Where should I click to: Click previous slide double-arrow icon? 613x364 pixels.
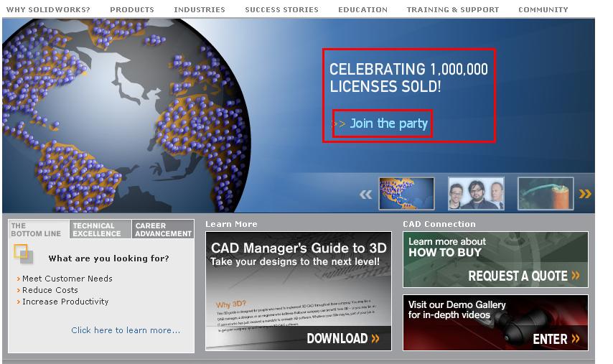[x=365, y=195]
